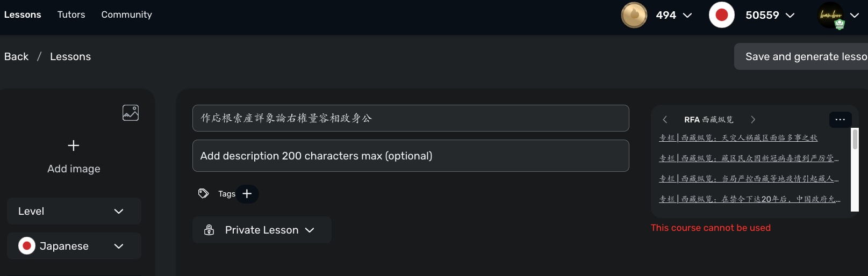Open the bamboo profile avatar

(831, 15)
